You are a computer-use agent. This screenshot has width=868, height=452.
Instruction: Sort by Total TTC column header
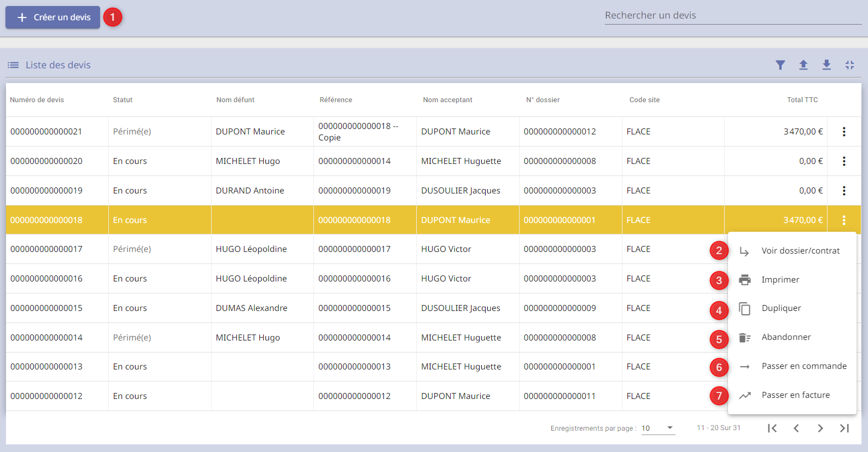point(803,100)
